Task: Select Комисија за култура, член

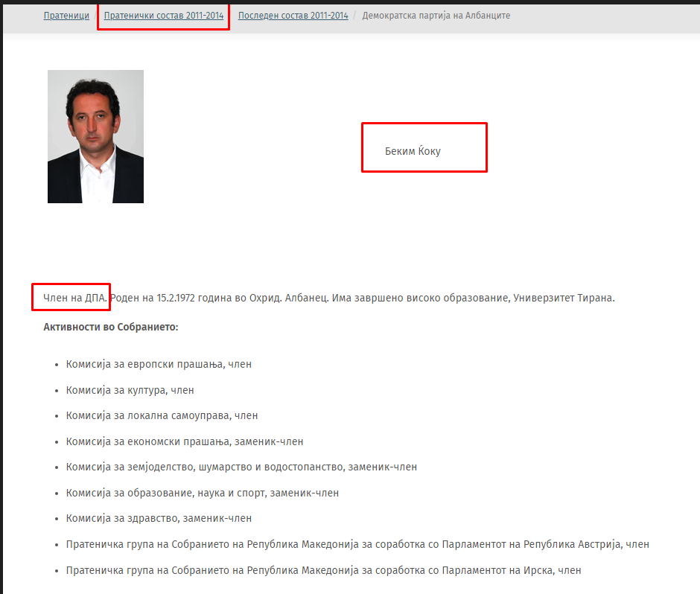Action: (x=130, y=390)
